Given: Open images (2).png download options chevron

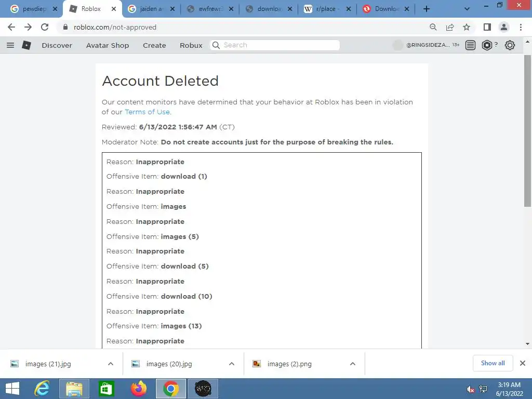Looking at the screenshot, I should pyautogui.click(x=353, y=364).
